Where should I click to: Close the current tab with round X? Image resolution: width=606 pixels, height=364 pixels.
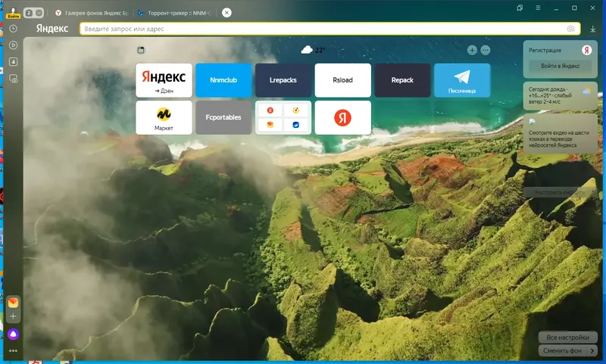coord(226,13)
